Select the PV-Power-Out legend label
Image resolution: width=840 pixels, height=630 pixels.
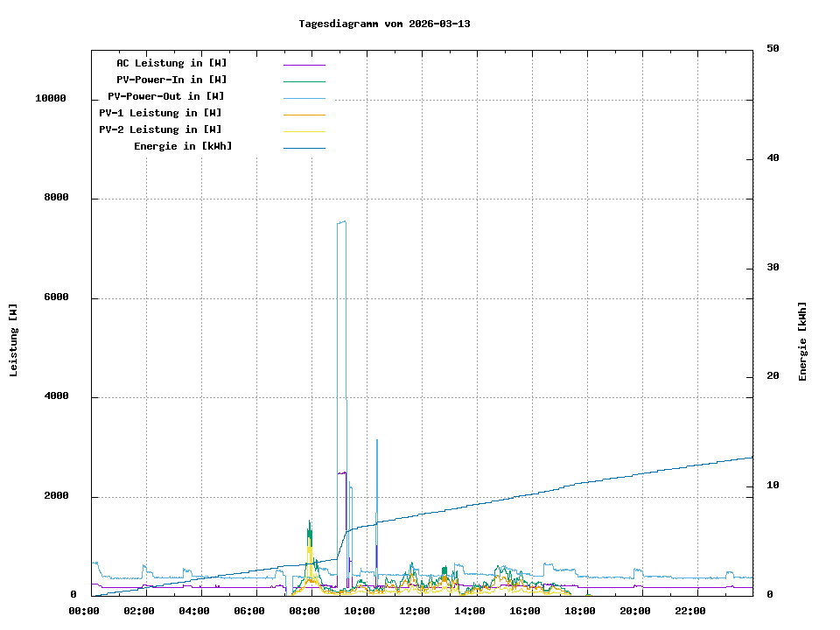166,96
